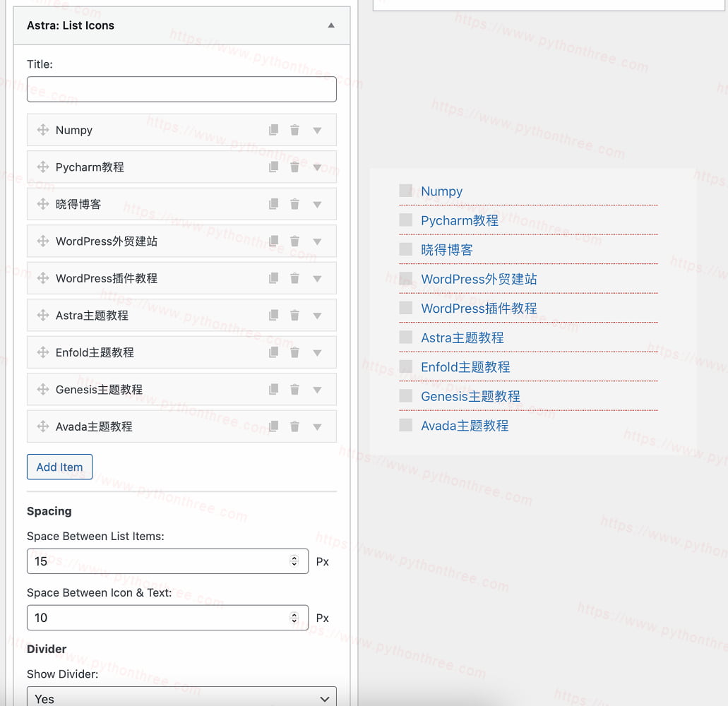Grab the move handle for Numpy
This screenshot has width=728, height=706.
[43, 129]
